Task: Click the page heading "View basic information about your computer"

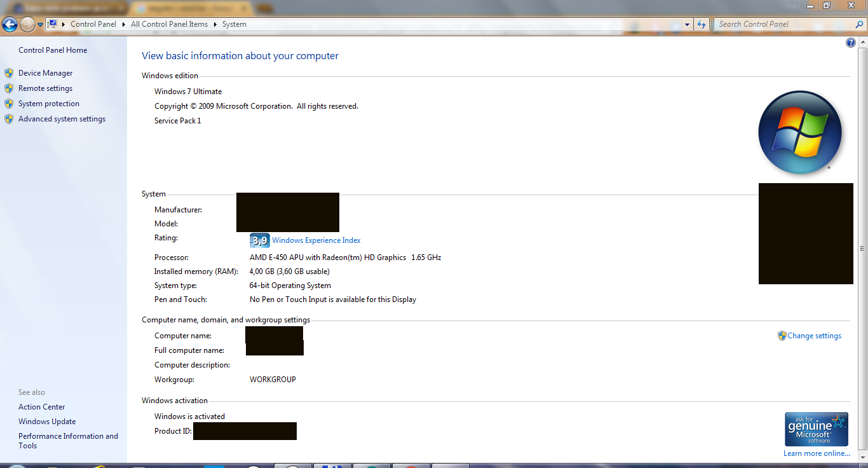Action: click(240, 56)
